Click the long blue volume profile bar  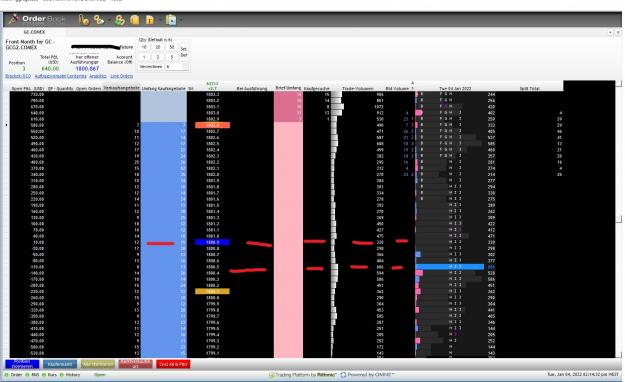(450, 267)
